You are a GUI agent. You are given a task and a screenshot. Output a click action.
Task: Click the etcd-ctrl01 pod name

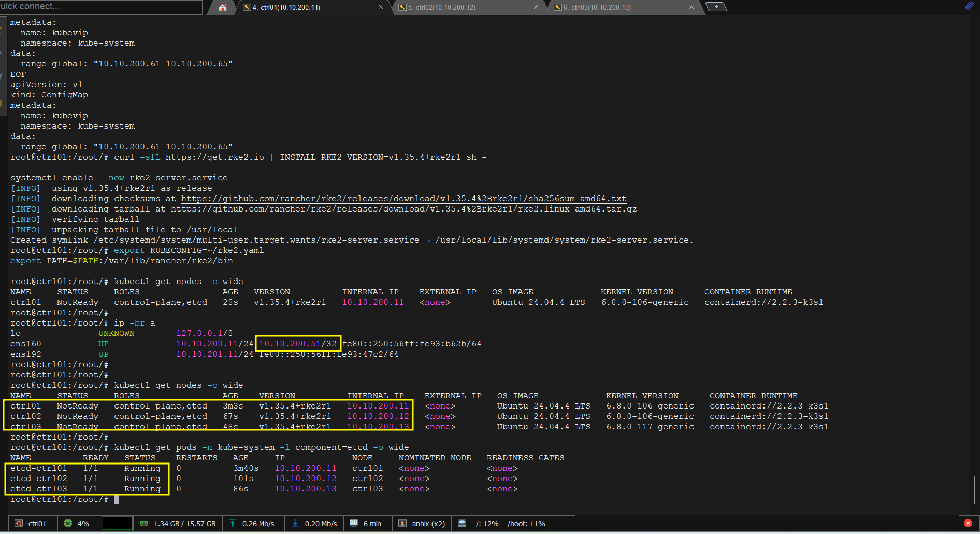39,468
